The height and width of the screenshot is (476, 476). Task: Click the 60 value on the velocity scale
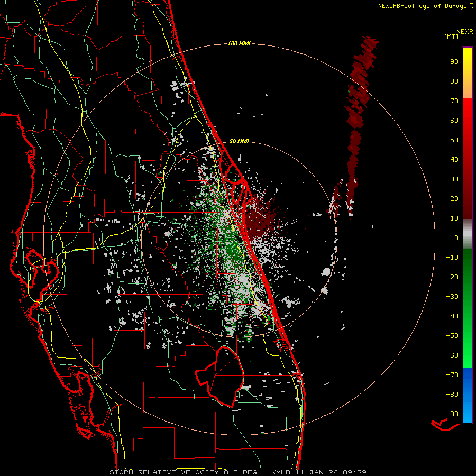454,120
